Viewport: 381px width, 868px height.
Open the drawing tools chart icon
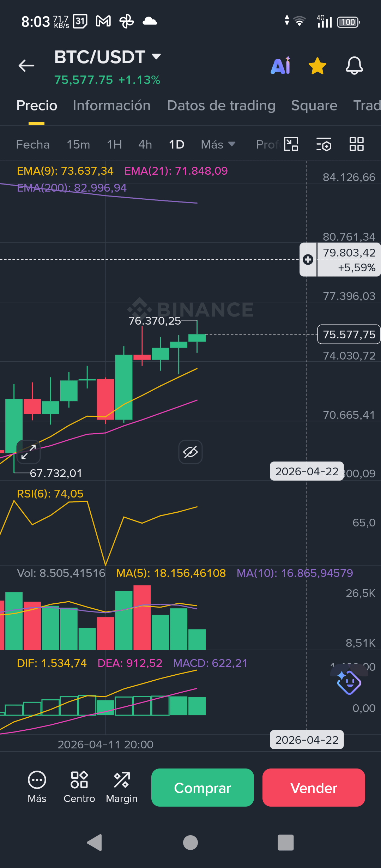pyautogui.click(x=291, y=144)
